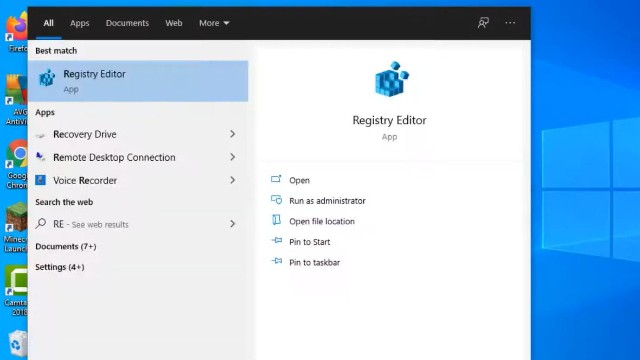Select Registry Editor best match result

(138, 81)
